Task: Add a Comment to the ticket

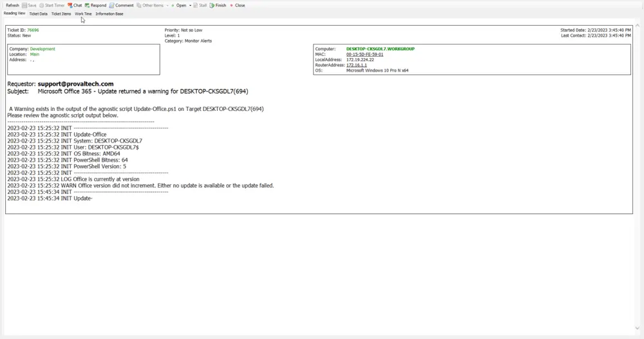Action: [x=121, y=5]
